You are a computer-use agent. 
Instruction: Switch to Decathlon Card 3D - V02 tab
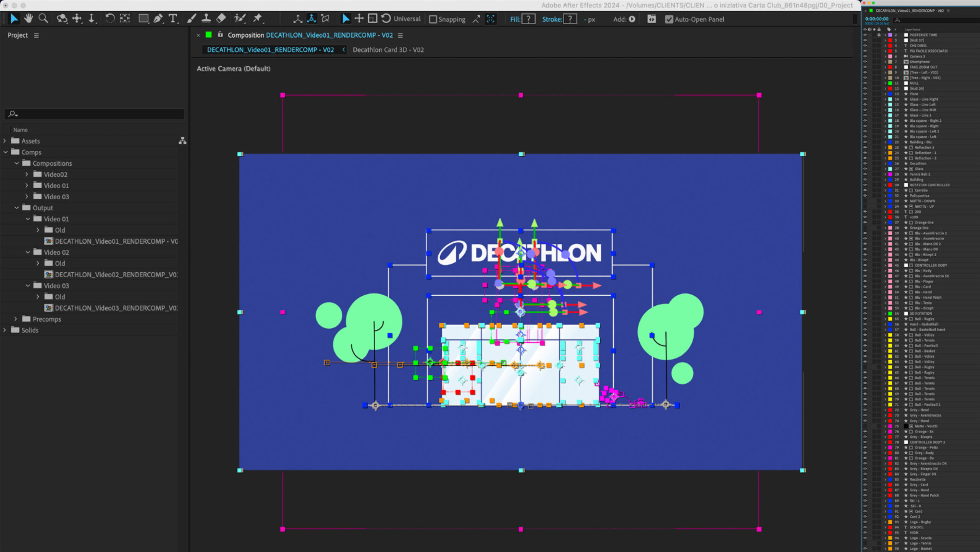pos(388,50)
